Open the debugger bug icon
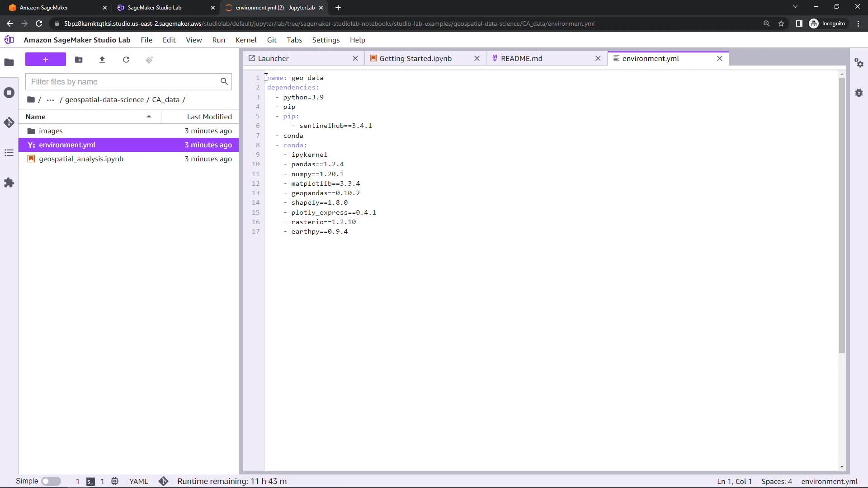 859,93
